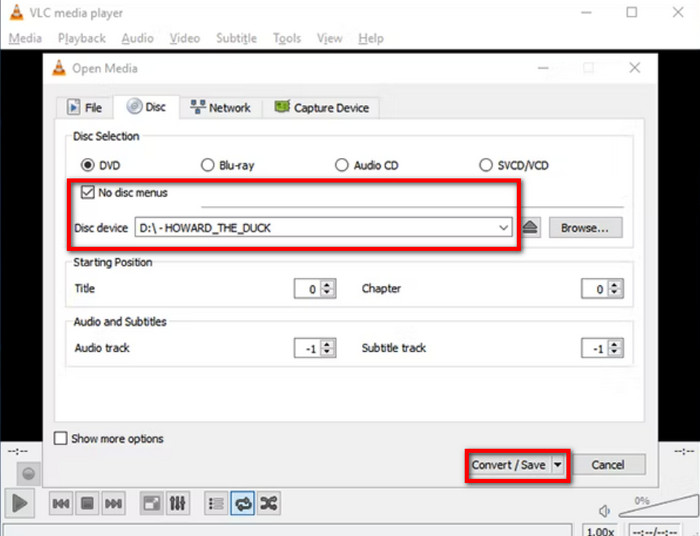Viewport: 700px width, 536px height.
Task: Open the Help menu
Action: (x=371, y=38)
